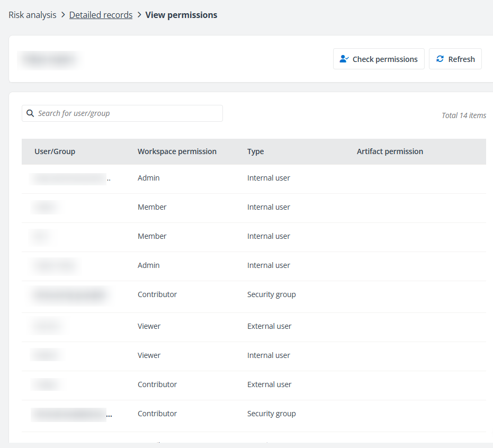Sort the table by Workspace permission column
This screenshot has width=493, height=448.
pyautogui.click(x=177, y=151)
